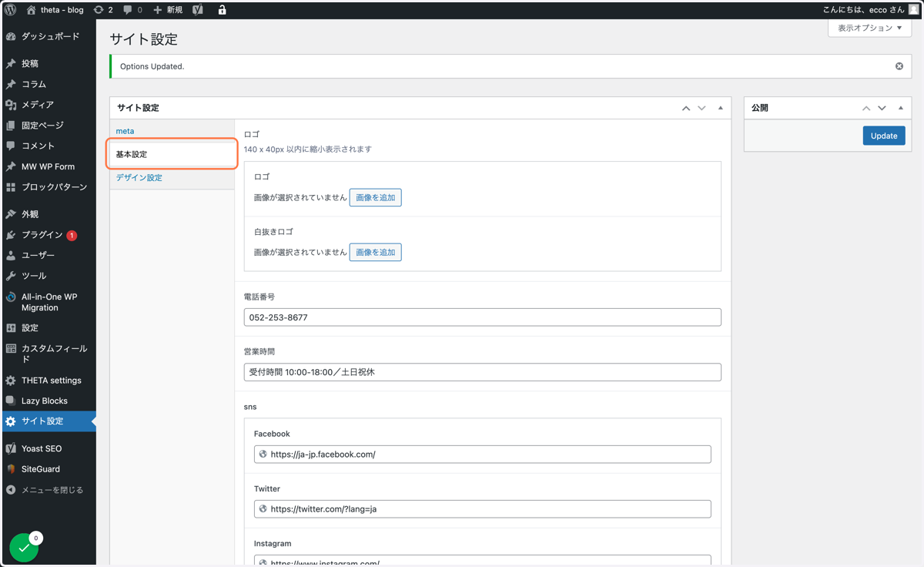Click 画像を追加 under 白抜きロゴ
The height and width of the screenshot is (567, 924).
pyautogui.click(x=376, y=253)
